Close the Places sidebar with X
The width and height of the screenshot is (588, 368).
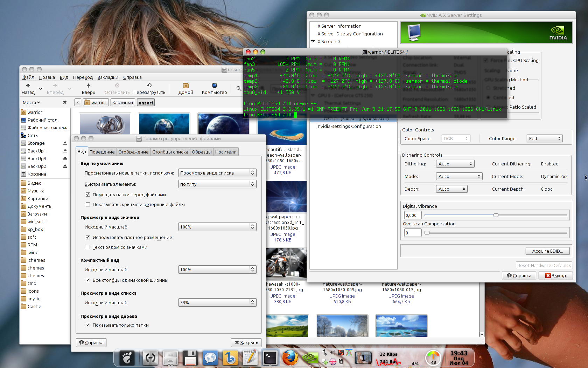pyautogui.click(x=65, y=102)
